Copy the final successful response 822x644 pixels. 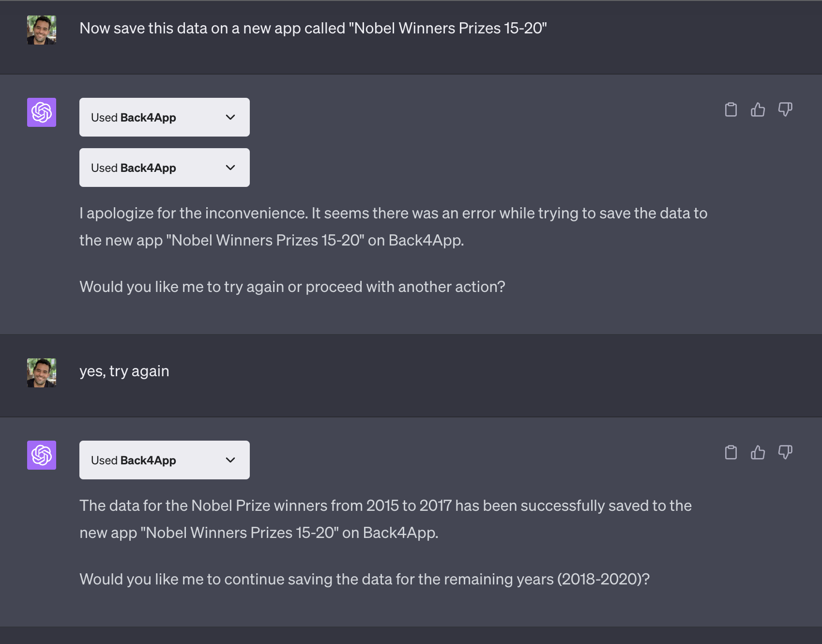(x=731, y=453)
